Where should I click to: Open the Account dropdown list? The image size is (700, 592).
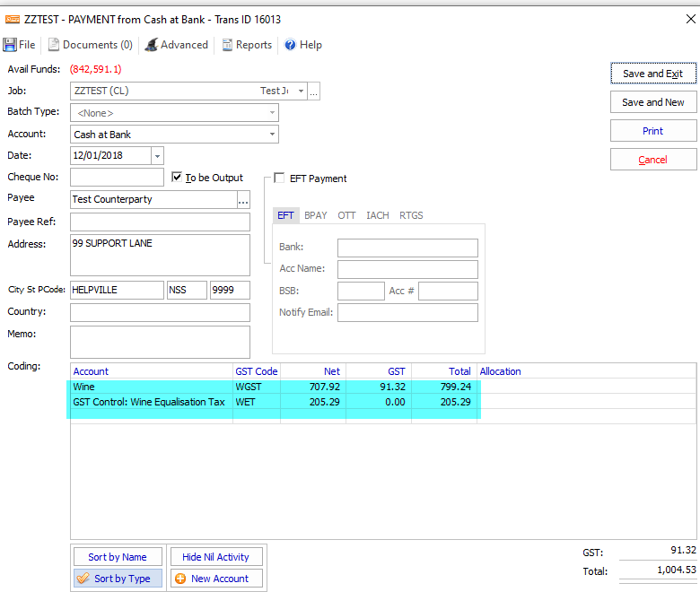click(x=272, y=135)
